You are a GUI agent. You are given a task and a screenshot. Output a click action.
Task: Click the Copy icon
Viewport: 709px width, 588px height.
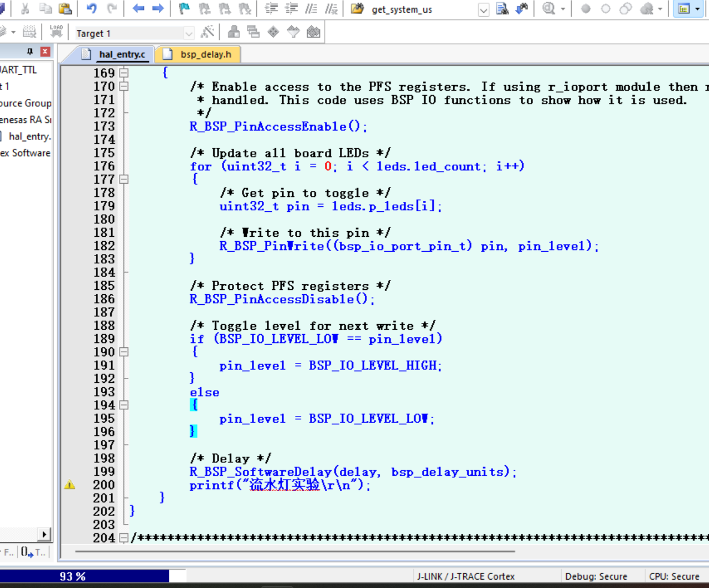point(45,9)
